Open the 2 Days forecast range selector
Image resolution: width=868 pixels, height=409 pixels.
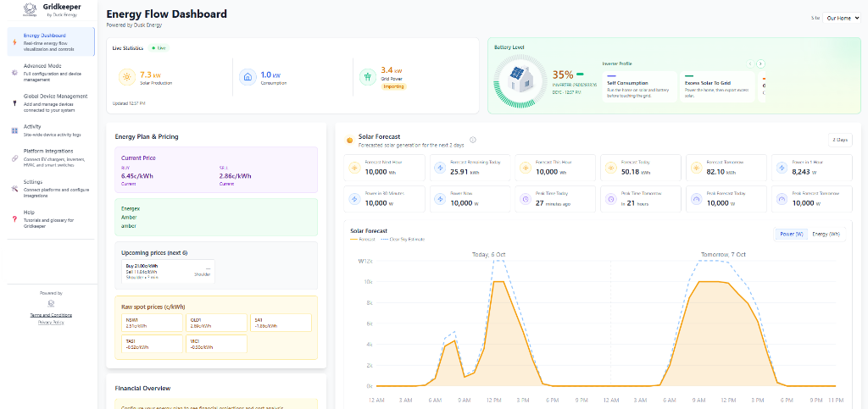click(x=840, y=141)
